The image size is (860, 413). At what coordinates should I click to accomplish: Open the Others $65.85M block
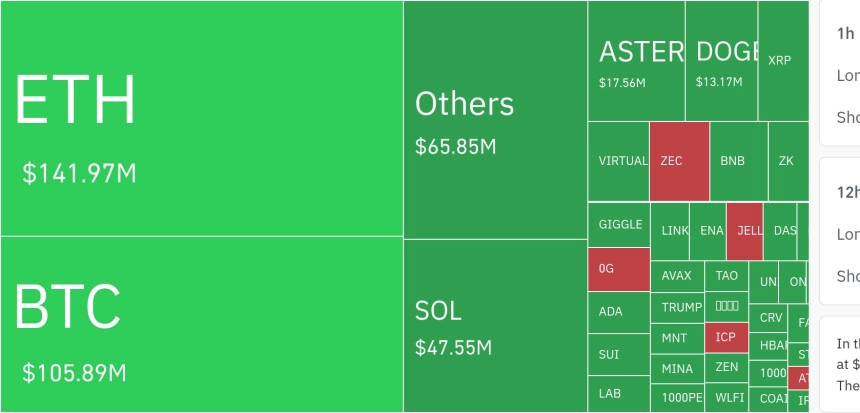click(x=495, y=120)
